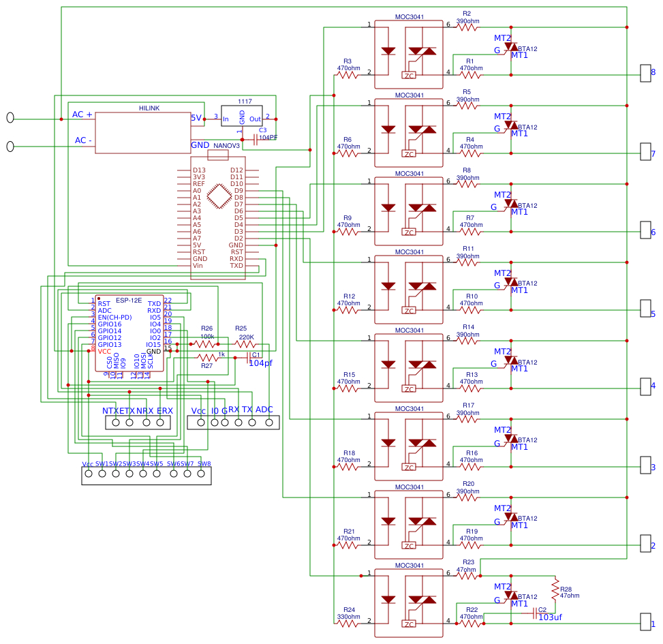The height and width of the screenshot is (644, 663).
Task: Select resistor R25 220K
Action: [x=245, y=343]
